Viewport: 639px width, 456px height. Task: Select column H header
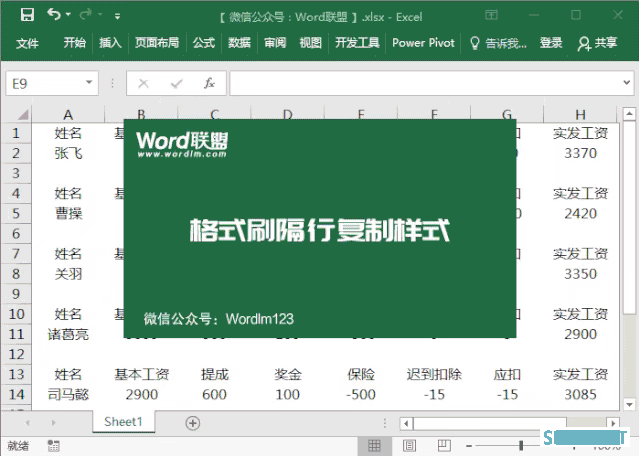580,115
